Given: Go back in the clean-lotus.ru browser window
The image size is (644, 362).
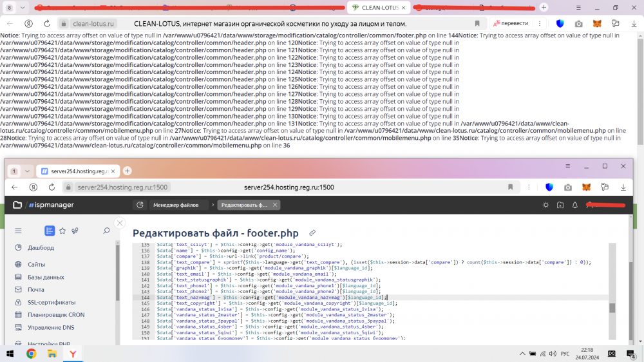Looking at the screenshot, I should coord(10,24).
